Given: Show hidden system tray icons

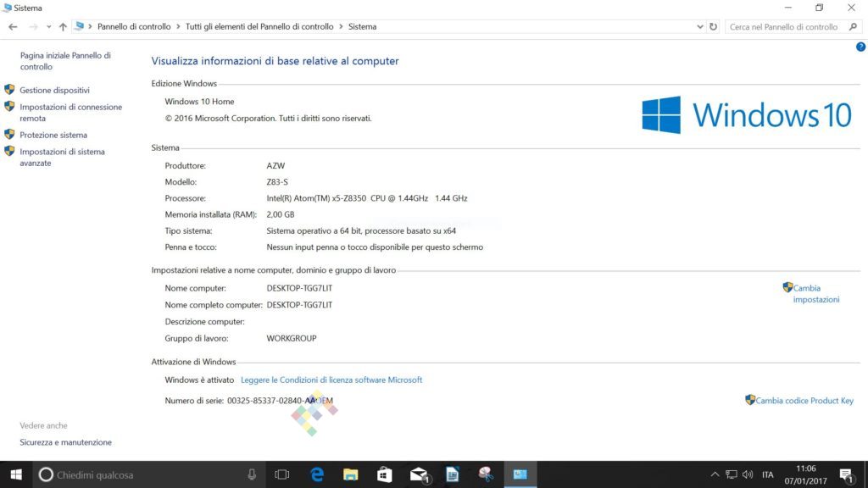Looking at the screenshot, I should pos(715,474).
